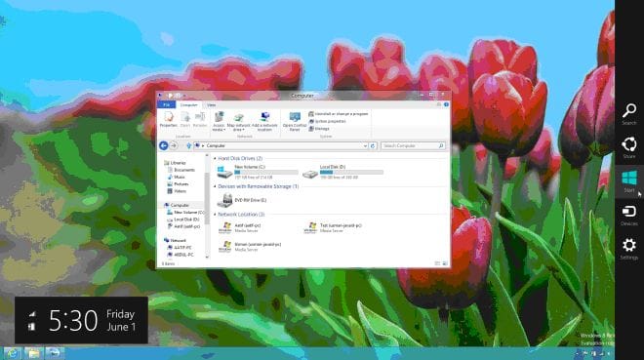Open the address bar history dropdown

tap(365, 145)
